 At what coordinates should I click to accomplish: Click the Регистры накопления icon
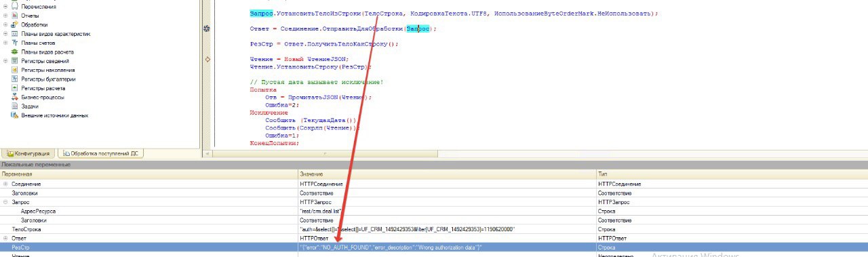click(15, 70)
